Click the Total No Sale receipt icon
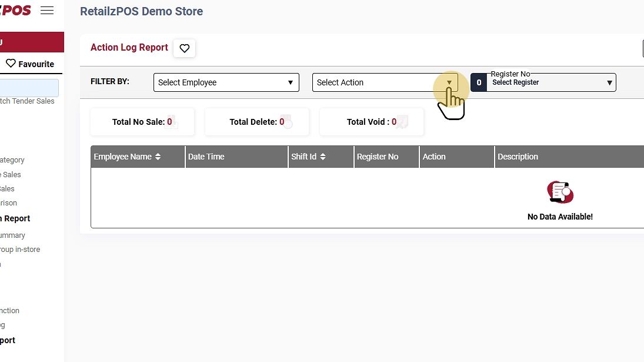This screenshot has height=362, width=644. point(173,122)
